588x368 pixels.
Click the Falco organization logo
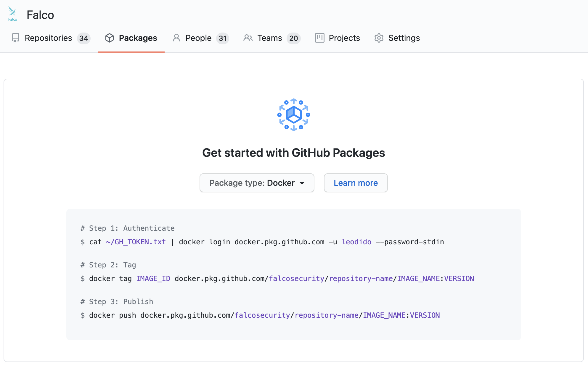[12, 13]
